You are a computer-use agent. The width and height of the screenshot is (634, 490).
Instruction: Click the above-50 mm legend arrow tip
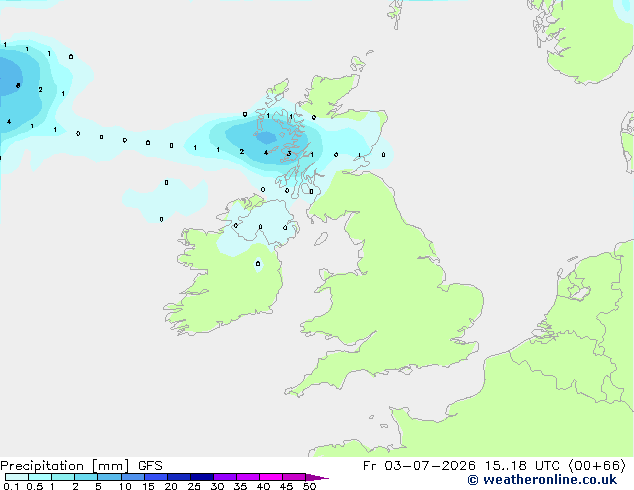[317, 478]
